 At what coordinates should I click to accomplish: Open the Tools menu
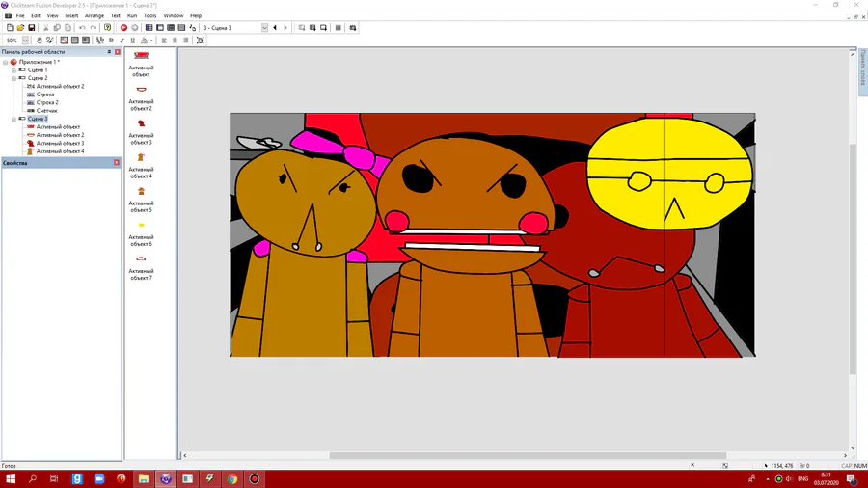click(150, 16)
